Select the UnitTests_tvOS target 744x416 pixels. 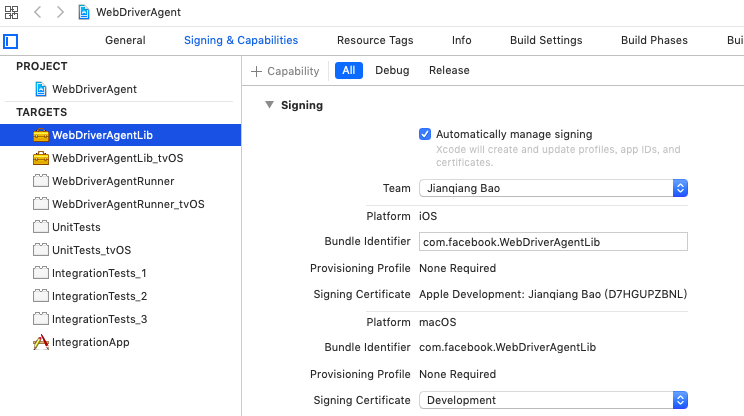[x=91, y=250]
